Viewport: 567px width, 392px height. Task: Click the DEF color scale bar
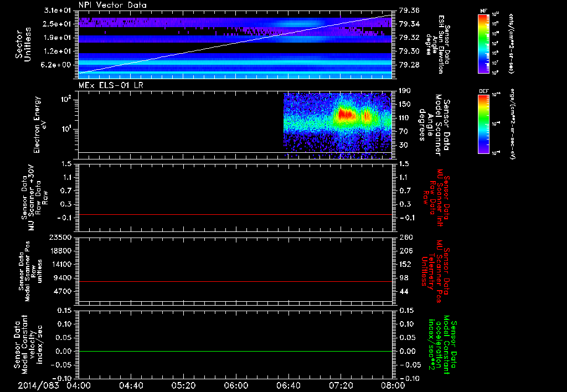(x=482, y=123)
